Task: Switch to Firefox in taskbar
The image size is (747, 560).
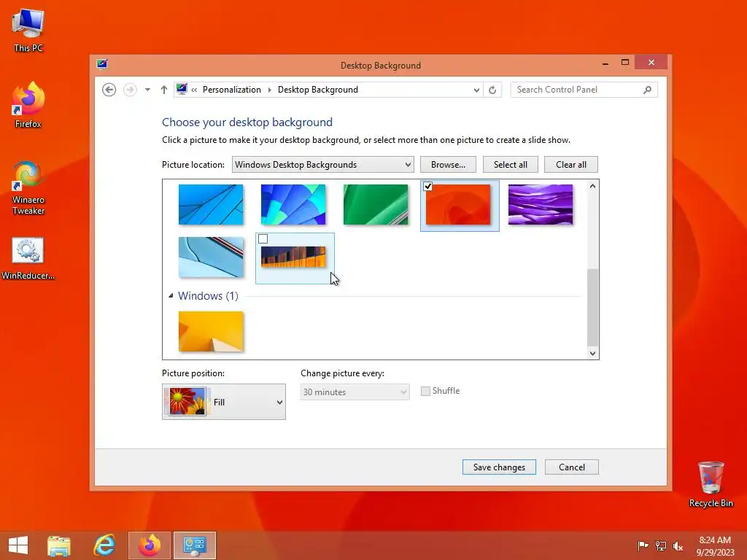Action: [150, 545]
